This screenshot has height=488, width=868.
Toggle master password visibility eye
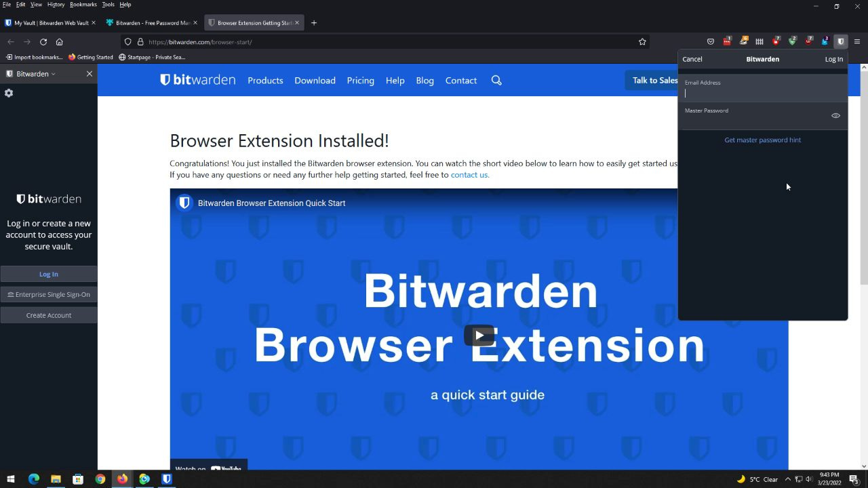(x=835, y=116)
